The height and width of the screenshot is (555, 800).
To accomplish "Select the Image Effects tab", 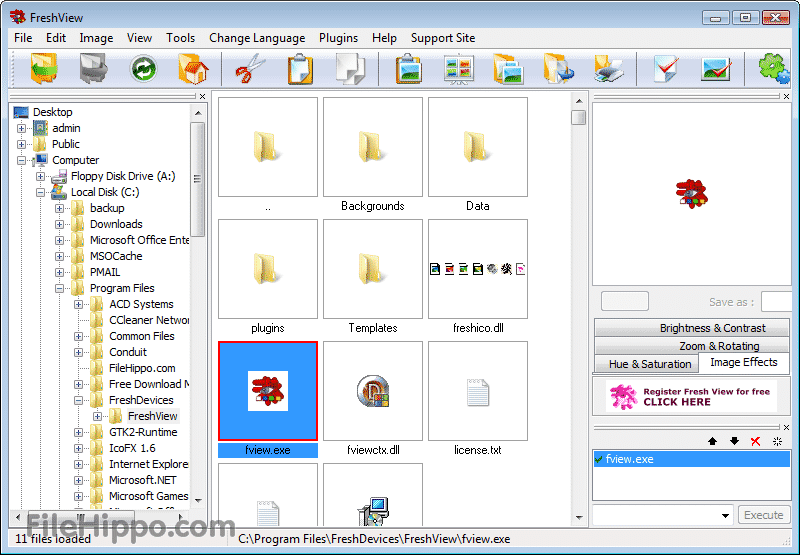I will point(743,362).
